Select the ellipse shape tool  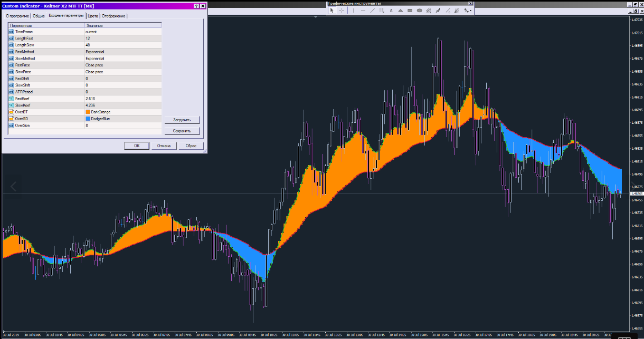(x=419, y=10)
